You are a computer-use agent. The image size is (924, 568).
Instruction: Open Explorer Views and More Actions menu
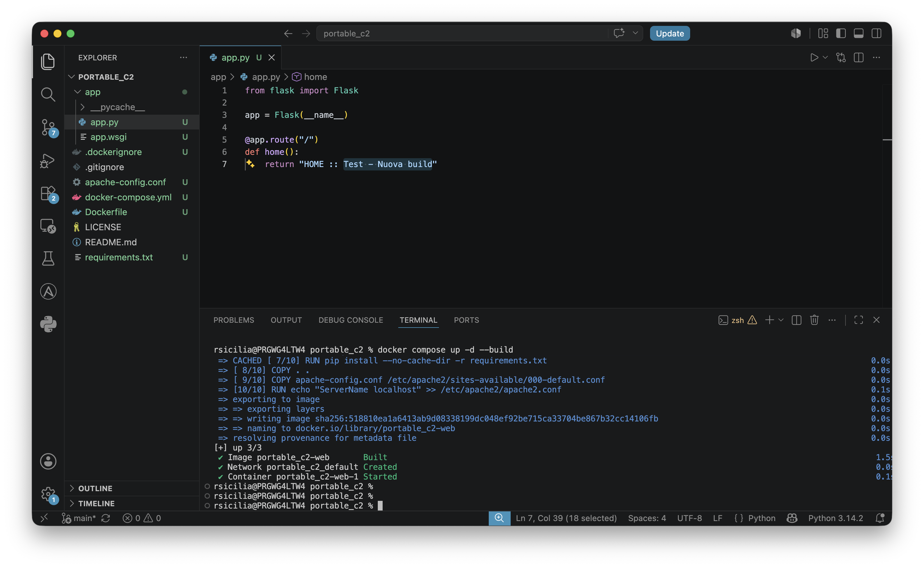(x=183, y=57)
